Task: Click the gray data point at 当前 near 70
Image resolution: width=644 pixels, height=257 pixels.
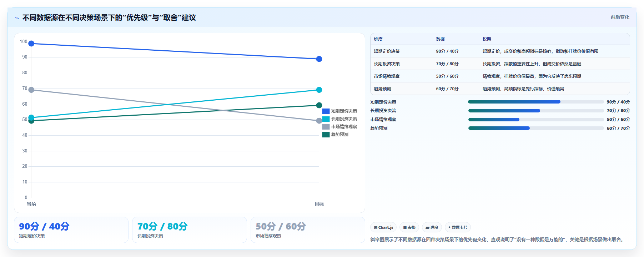Action: tap(31, 90)
